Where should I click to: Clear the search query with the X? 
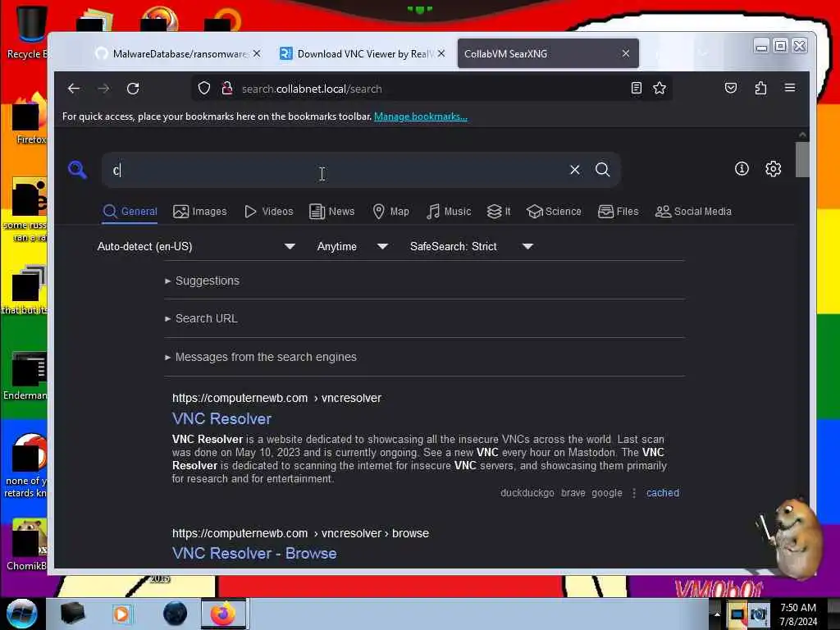pos(575,170)
